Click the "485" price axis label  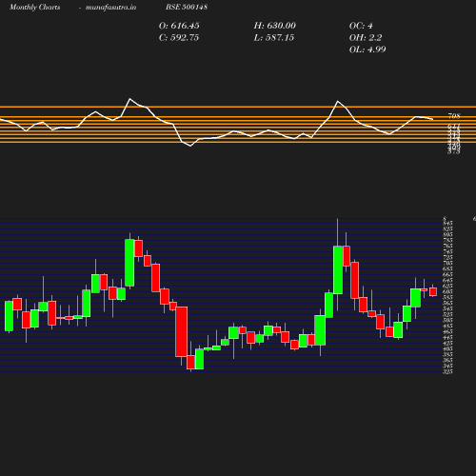(447, 326)
